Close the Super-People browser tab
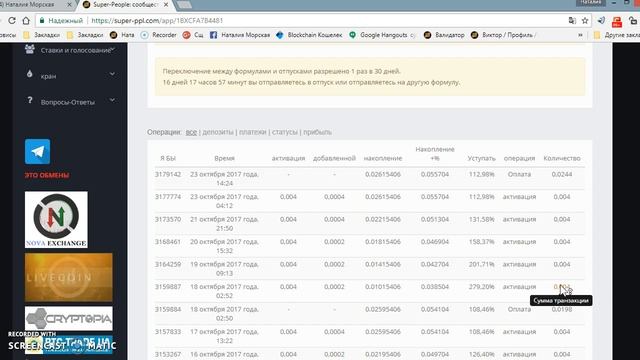The width and height of the screenshot is (640, 360). coord(166,4)
